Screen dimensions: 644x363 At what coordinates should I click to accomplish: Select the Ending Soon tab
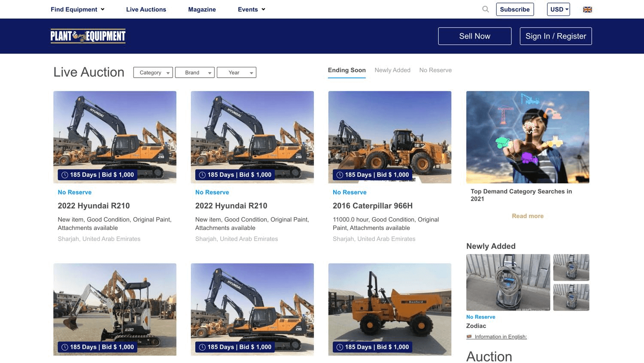tap(347, 70)
